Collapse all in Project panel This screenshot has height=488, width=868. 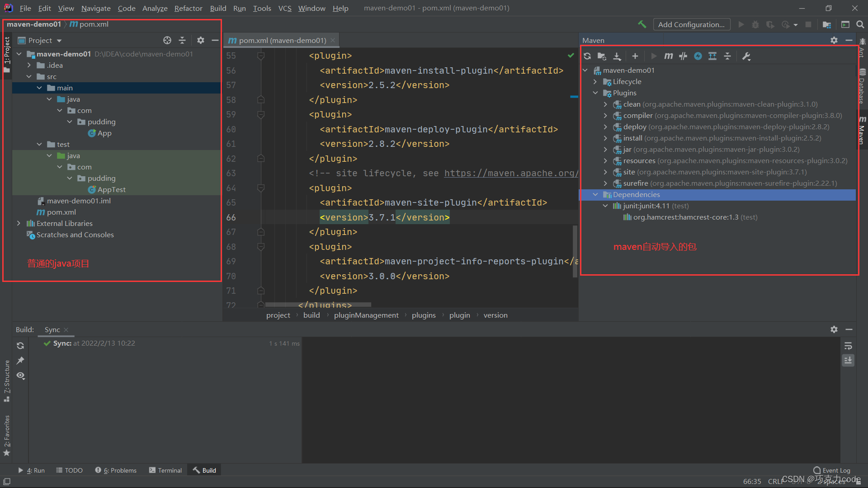coord(182,40)
